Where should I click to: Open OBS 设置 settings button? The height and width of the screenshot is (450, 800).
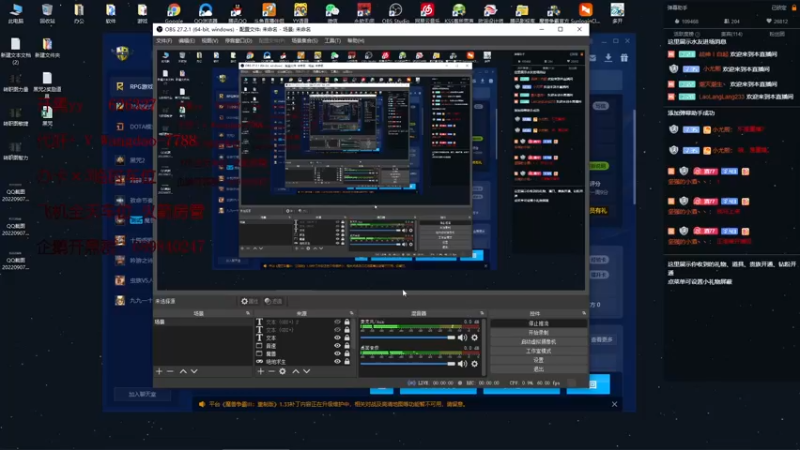[538, 360]
